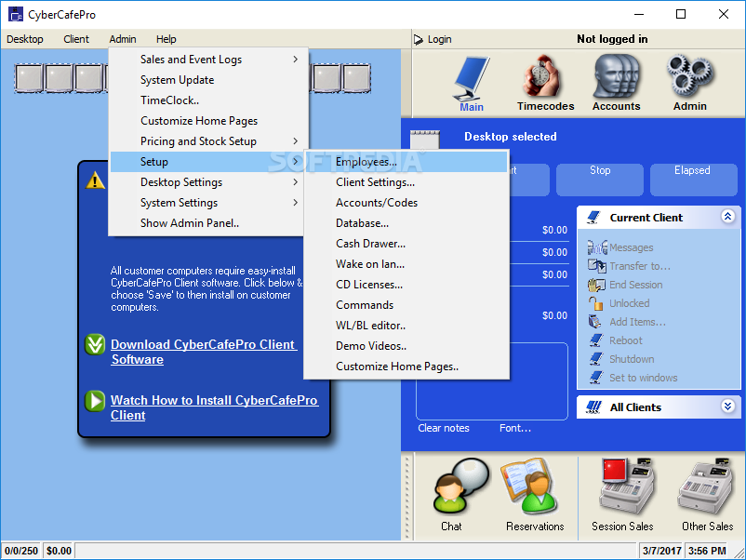Viewport: 746px width, 560px height.
Task: Select the first client computer thumbnail
Action: tap(30, 78)
